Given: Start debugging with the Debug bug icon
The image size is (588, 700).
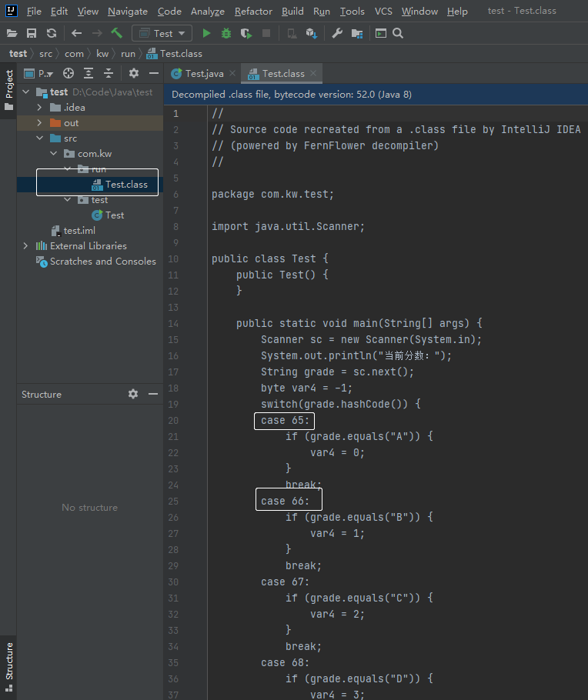Looking at the screenshot, I should coord(226,33).
